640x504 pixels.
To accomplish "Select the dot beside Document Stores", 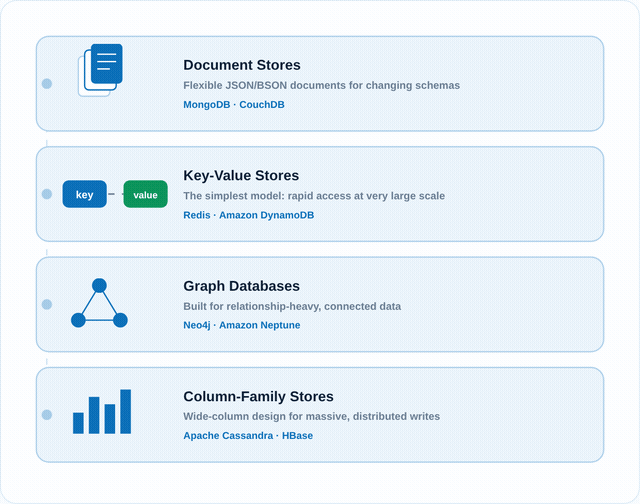I will 47,84.
